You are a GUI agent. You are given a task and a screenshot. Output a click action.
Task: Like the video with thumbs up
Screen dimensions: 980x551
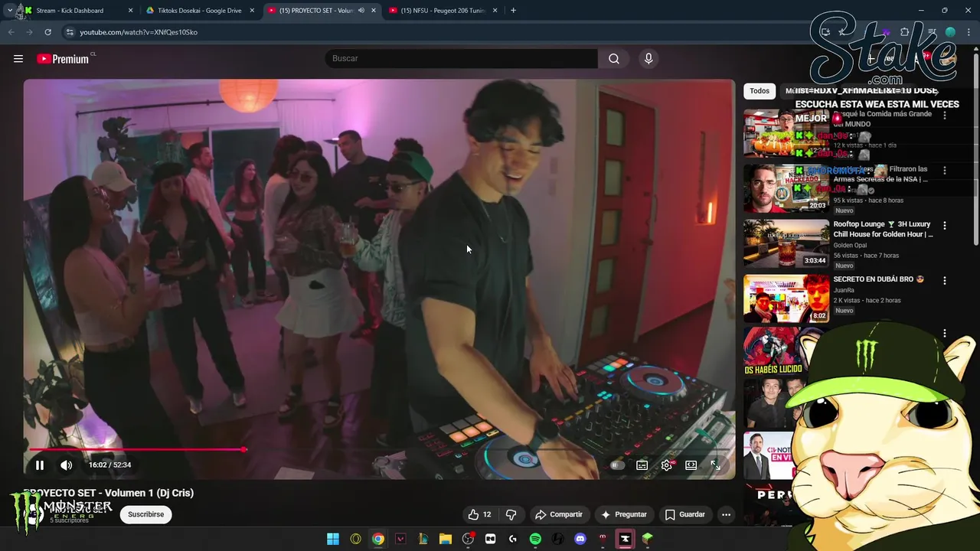coord(480,514)
